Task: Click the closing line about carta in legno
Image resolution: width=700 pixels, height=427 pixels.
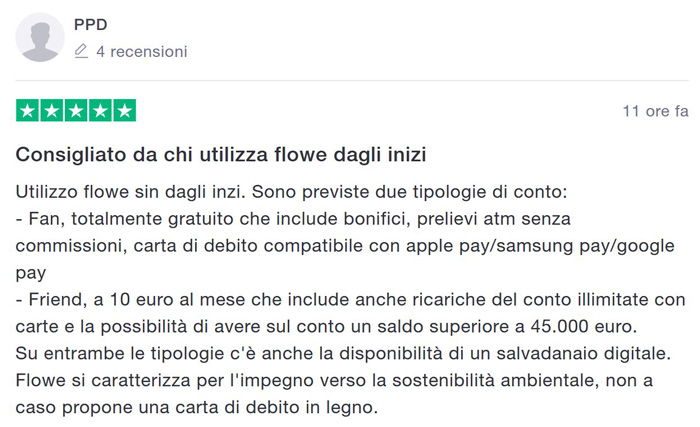Action: (197, 407)
